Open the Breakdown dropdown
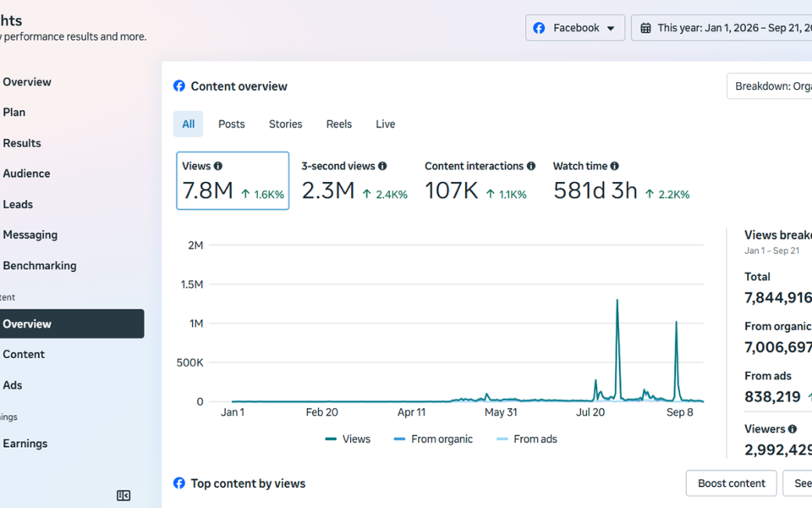The width and height of the screenshot is (812, 508). coord(770,86)
